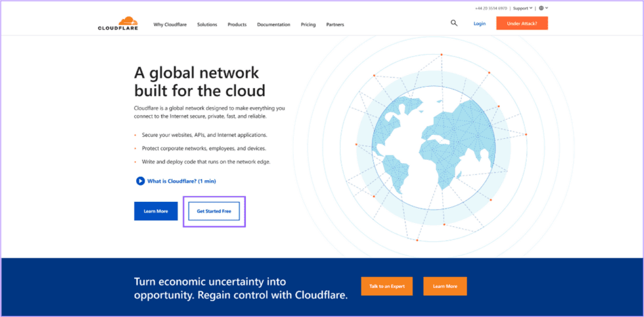
Task: Open the Partners menu
Action: click(x=335, y=24)
